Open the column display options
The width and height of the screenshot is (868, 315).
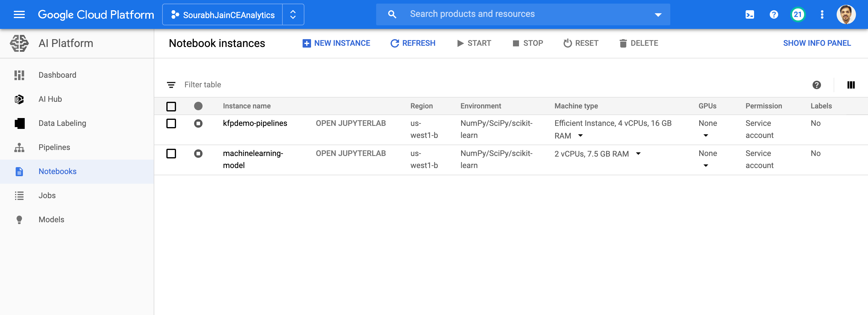click(851, 85)
